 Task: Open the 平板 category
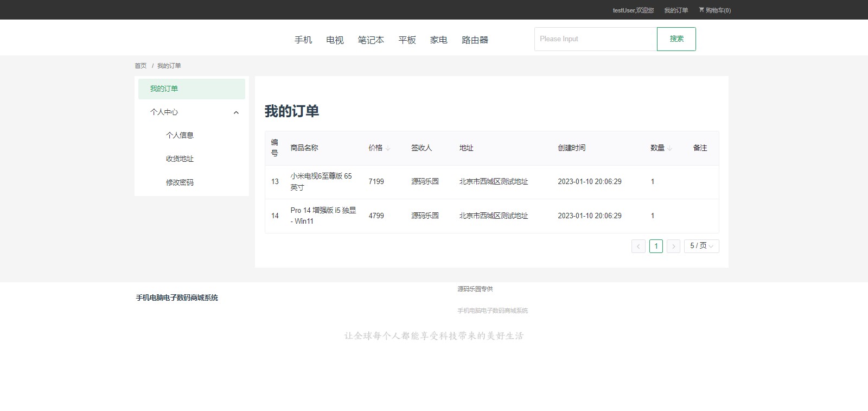pos(407,40)
